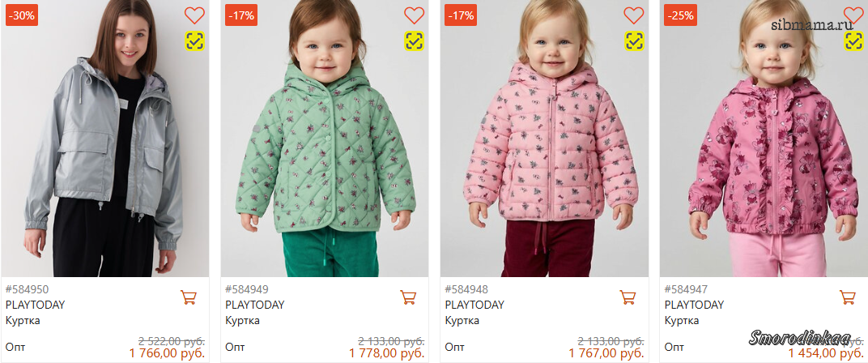The image size is (868, 363).
Task: Add item #584947 to cart
Action: [847, 297]
